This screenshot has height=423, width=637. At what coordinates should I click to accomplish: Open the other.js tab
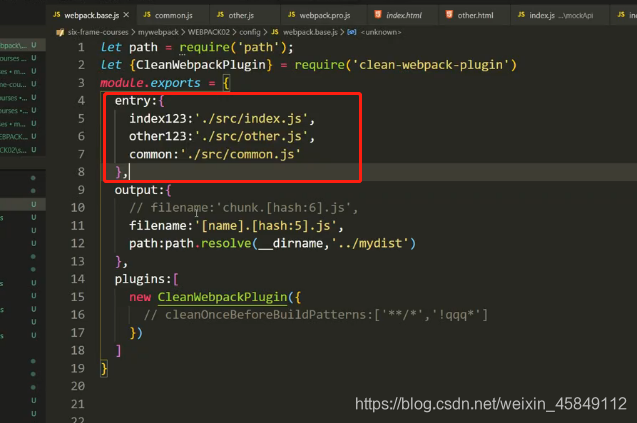[241, 15]
